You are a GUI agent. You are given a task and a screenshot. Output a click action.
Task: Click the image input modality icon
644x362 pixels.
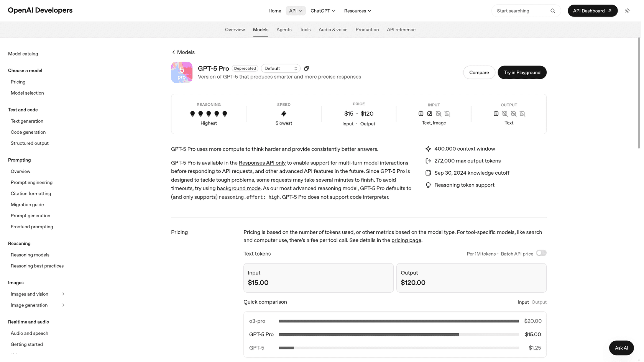430,114
